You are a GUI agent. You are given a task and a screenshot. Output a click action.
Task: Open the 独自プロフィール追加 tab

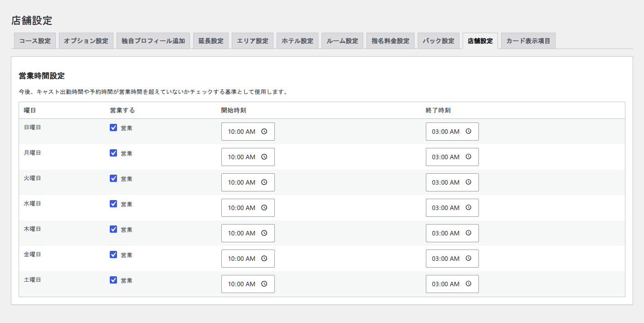click(153, 41)
